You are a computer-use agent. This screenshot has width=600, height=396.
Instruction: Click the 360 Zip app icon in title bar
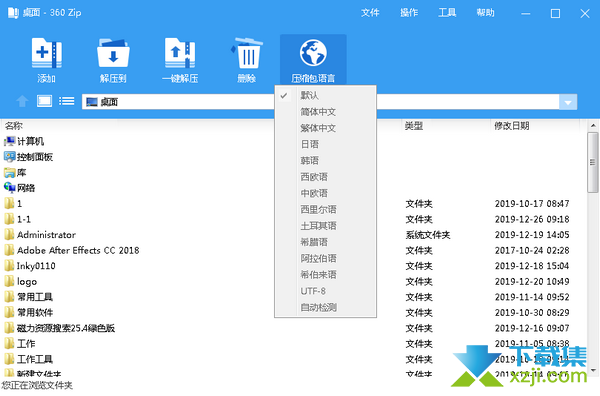(x=13, y=13)
